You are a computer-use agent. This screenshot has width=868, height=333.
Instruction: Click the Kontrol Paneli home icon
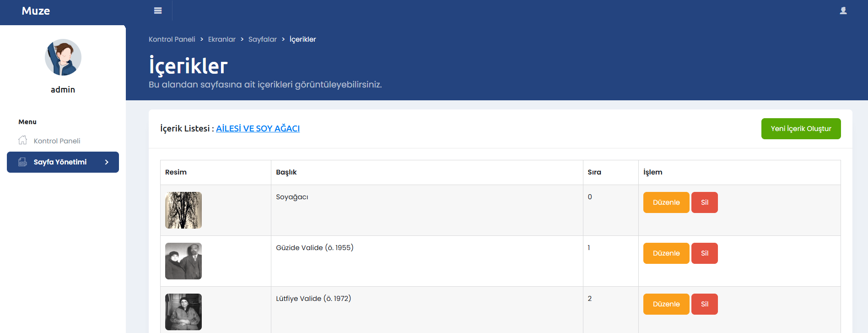(x=22, y=140)
